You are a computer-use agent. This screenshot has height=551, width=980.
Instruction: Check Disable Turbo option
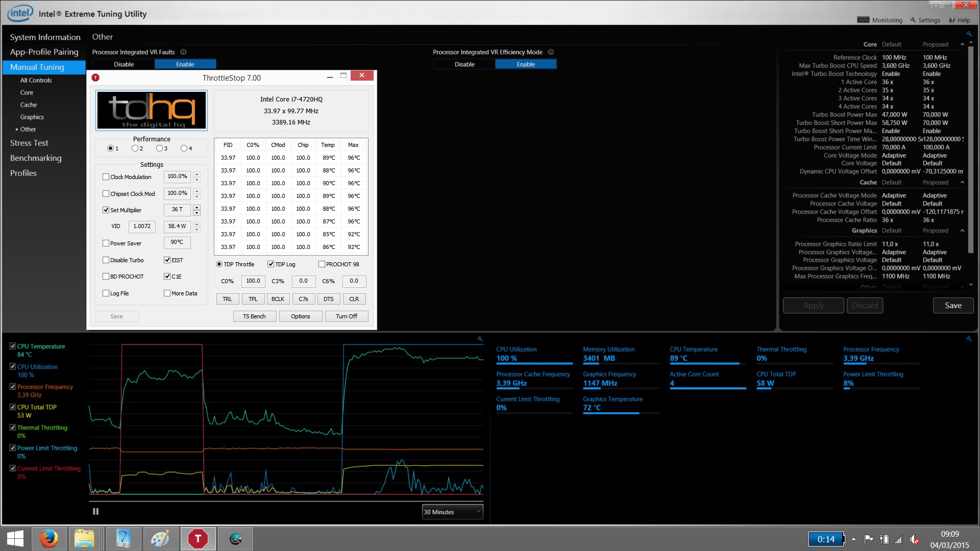point(106,260)
